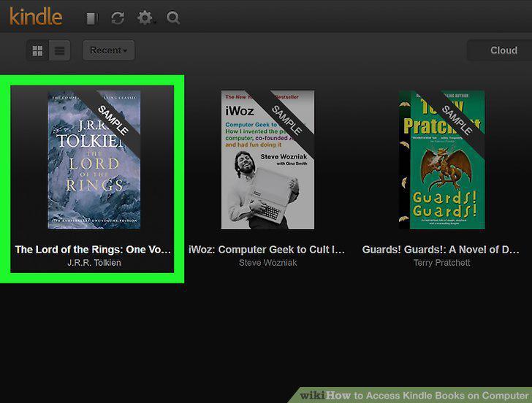Open the Recent sort dropdown
This screenshot has height=403, width=532.
(109, 50)
